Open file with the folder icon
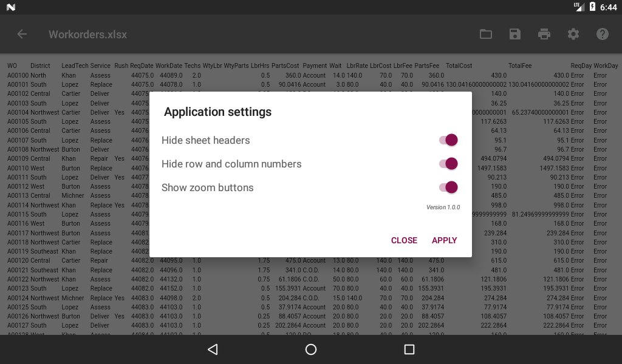The height and width of the screenshot is (364, 622). [x=485, y=35]
